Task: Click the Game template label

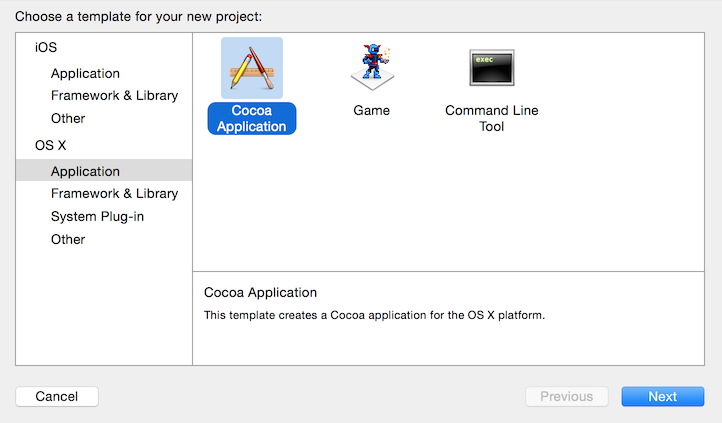Action: pos(371,110)
